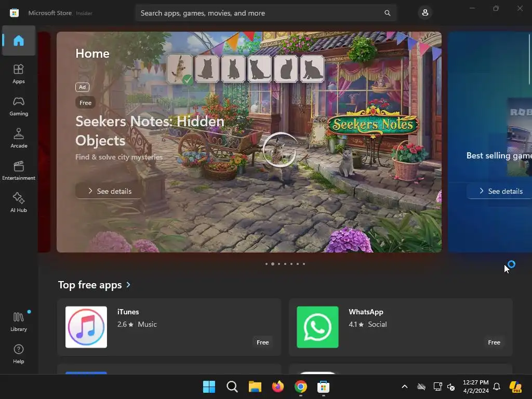Image resolution: width=532 pixels, height=399 pixels.
Task: Click the Seekers Notes: Hidden Objects title
Action: pyautogui.click(x=150, y=130)
